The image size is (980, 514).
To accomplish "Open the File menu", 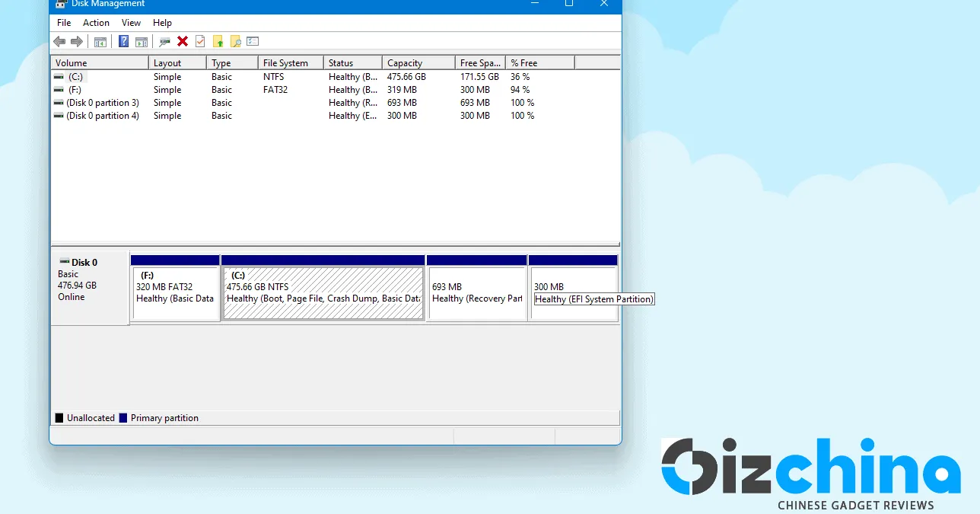I will (64, 23).
